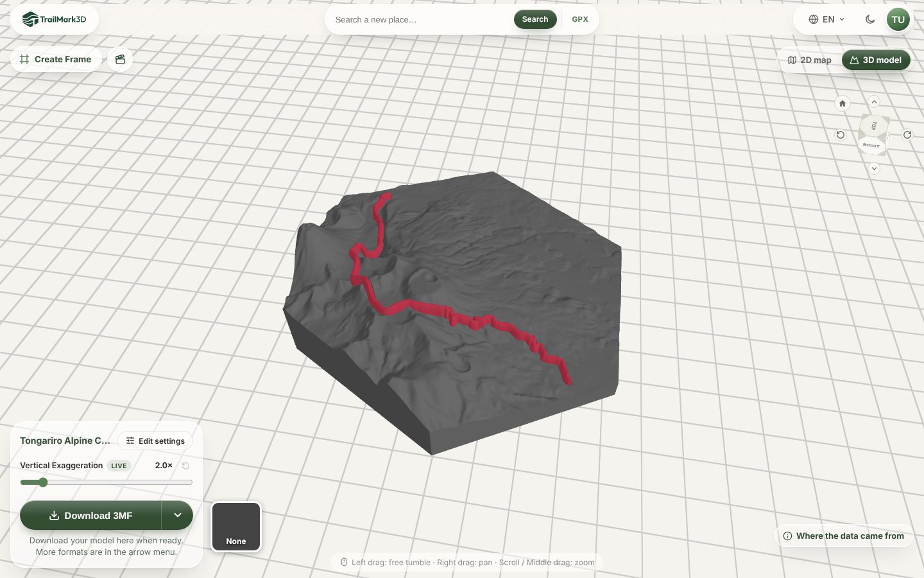The height and width of the screenshot is (578, 924).
Task: Adjust the Vertical Exaggeration slider handle
Action: (43, 482)
